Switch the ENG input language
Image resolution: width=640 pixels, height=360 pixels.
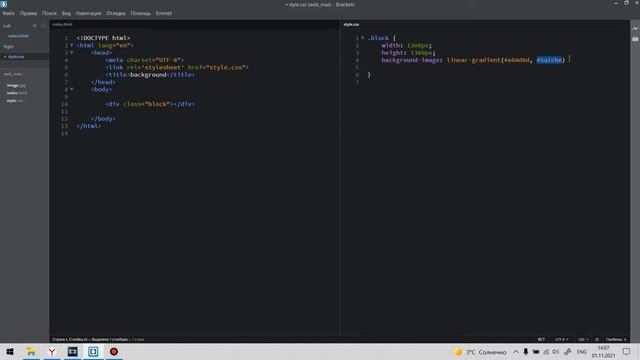point(582,352)
